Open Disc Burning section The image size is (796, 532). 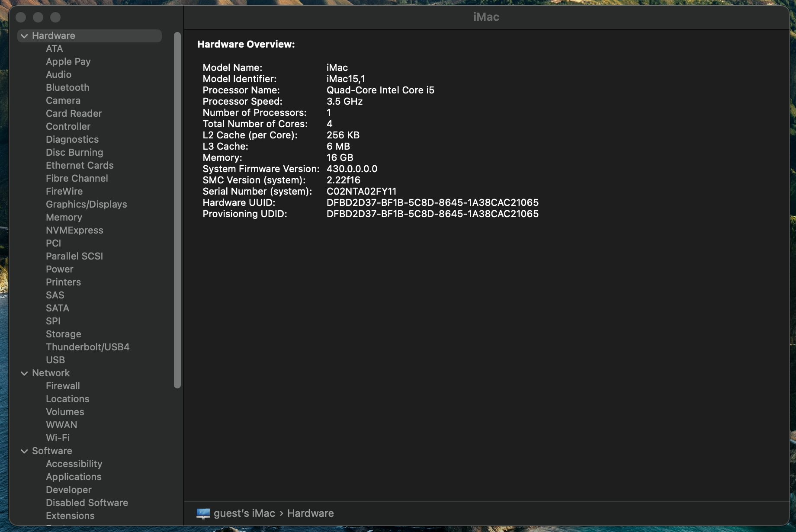click(74, 152)
